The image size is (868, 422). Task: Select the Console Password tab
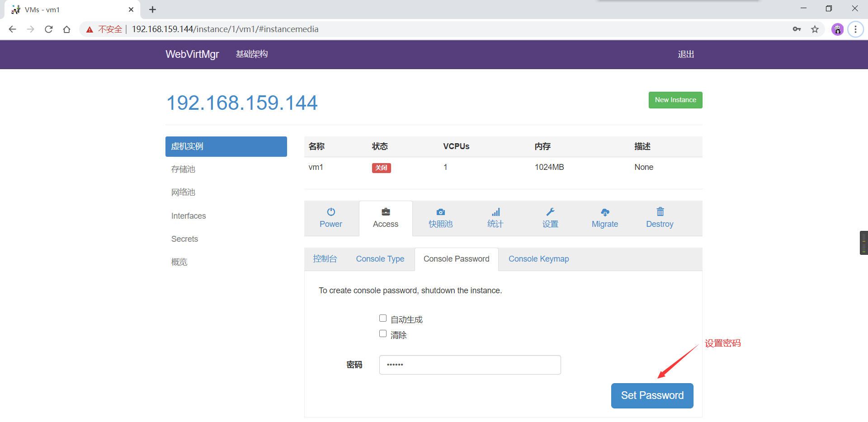[x=457, y=259]
